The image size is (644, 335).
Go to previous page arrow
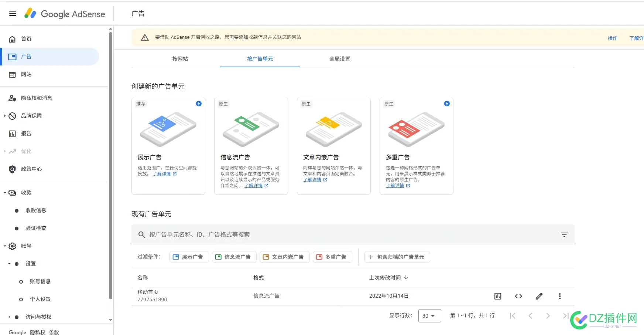[530, 315]
